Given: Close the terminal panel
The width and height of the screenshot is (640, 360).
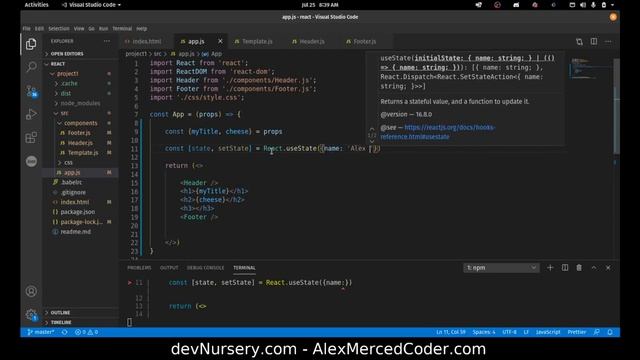Looking at the screenshot, I should [608, 268].
